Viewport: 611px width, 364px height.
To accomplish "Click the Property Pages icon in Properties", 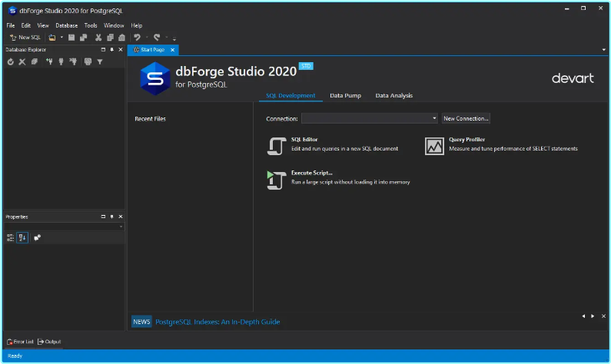I will [37, 237].
